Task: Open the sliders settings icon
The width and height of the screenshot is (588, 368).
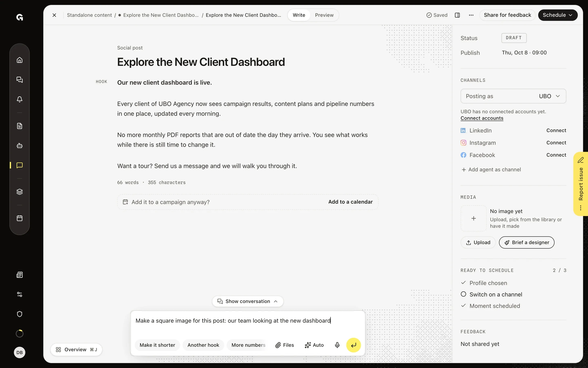Action: 19,294
